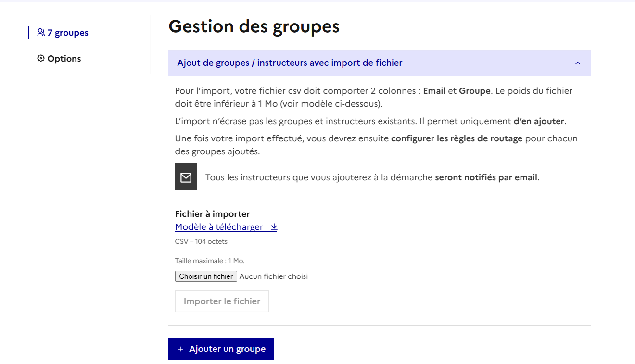Click the bold 'configurer les règles de routage' text
Viewport: 635px width, 364px height.
457,138
